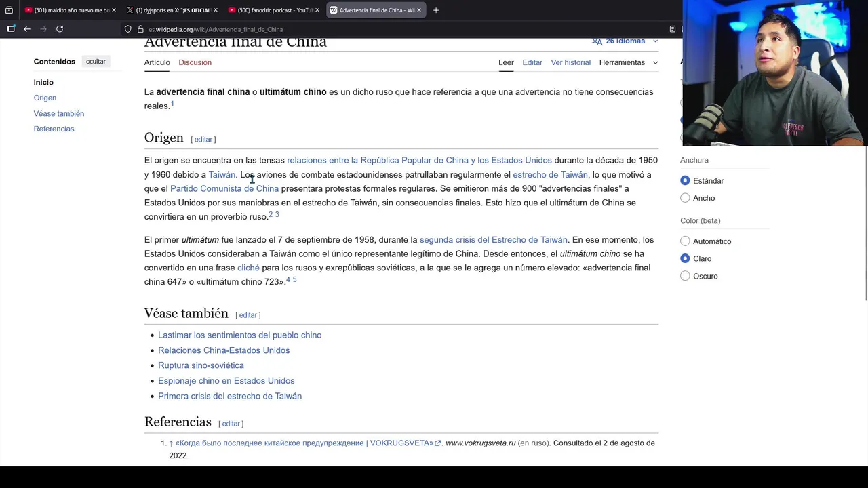Open the Taiwán link
This screenshot has height=488, width=868.
222,175
